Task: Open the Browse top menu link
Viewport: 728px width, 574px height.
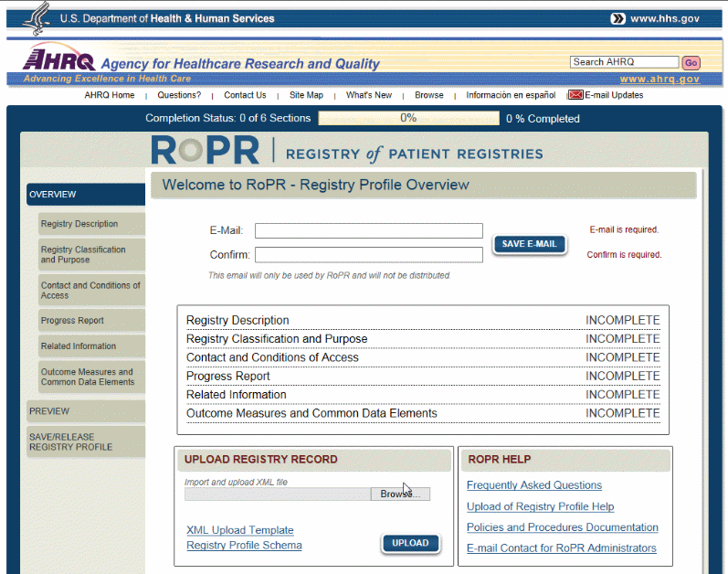Action: [x=429, y=95]
